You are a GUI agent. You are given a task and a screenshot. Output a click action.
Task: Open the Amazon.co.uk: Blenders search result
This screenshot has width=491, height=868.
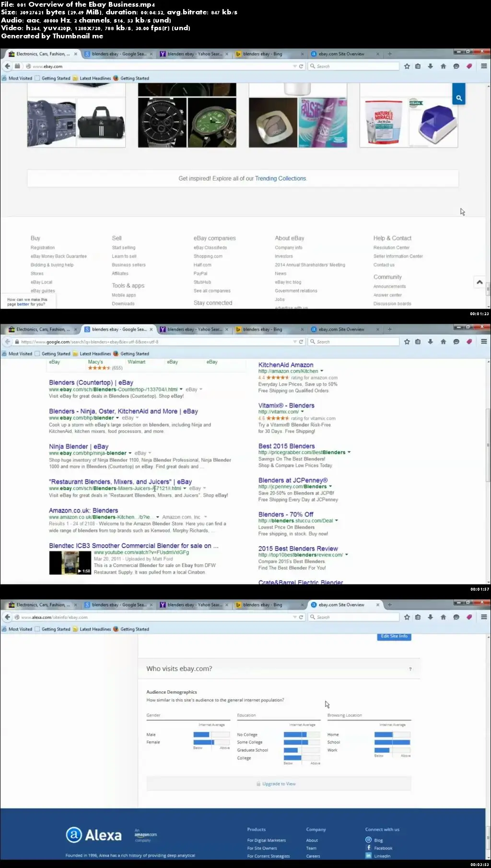pyautogui.click(x=83, y=511)
